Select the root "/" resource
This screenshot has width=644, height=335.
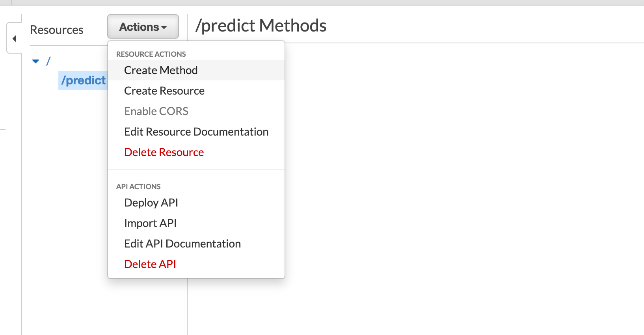48,61
